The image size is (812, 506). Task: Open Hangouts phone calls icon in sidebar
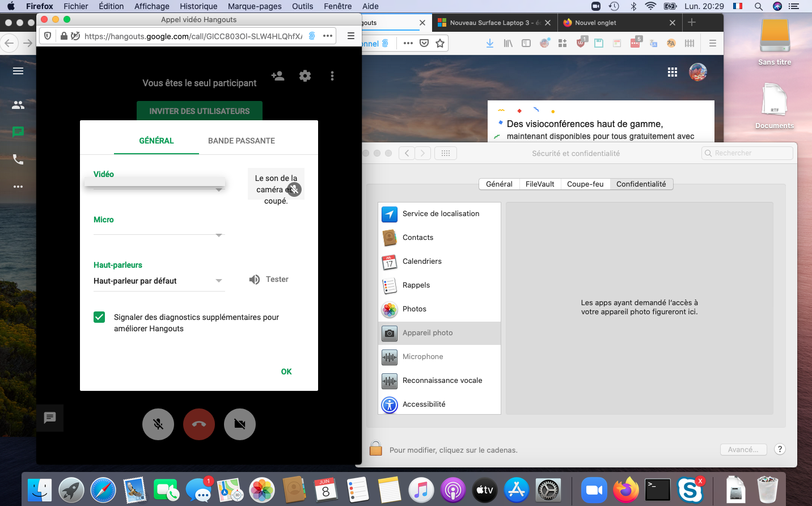click(x=18, y=159)
